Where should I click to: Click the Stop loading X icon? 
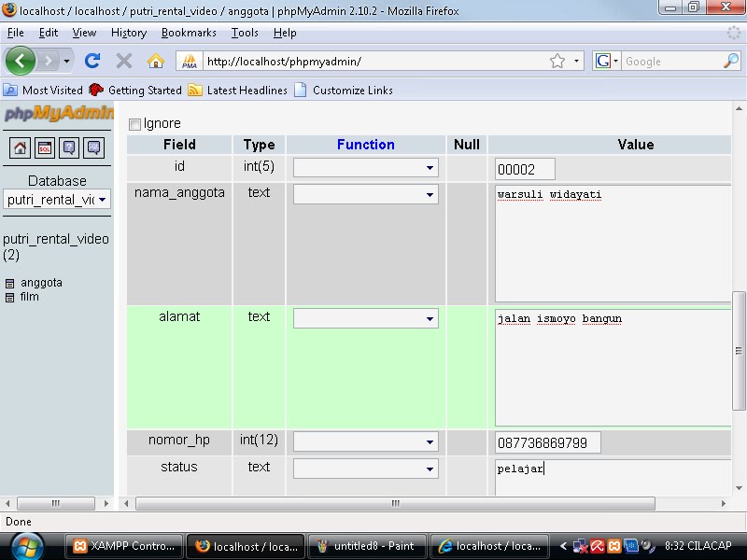(x=124, y=61)
